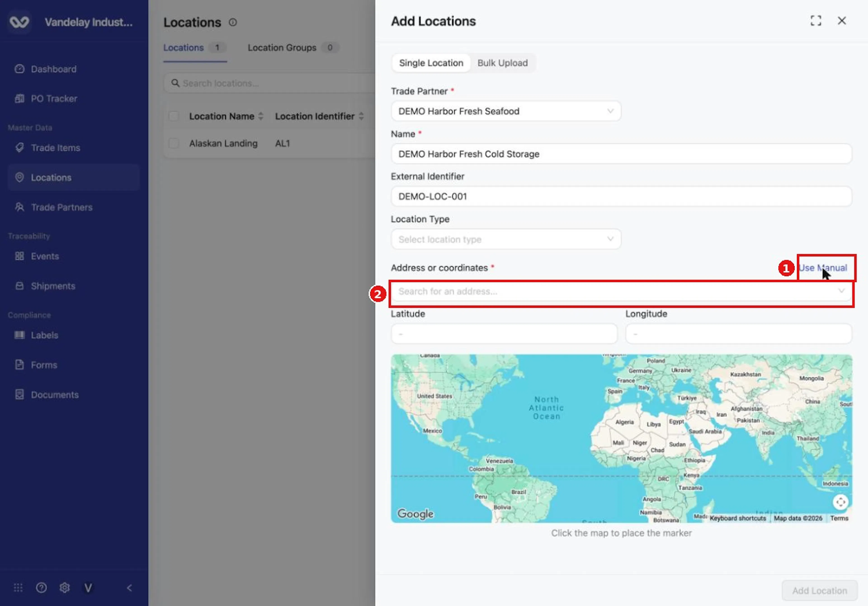Click the V user avatar

pyautogui.click(x=88, y=587)
